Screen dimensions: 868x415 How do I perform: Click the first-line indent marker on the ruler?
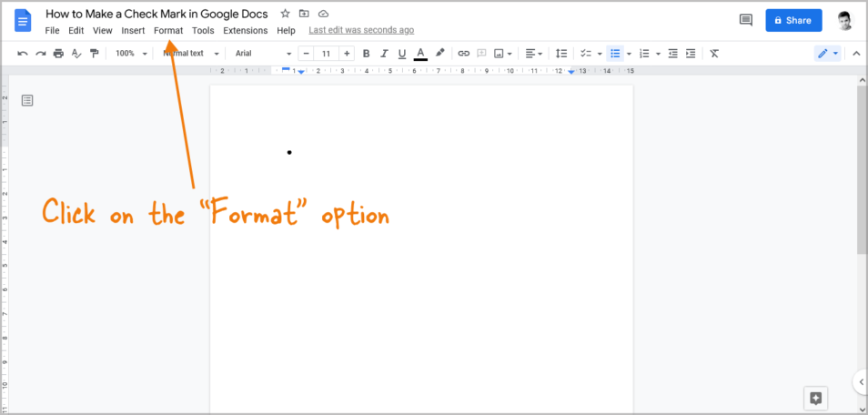[287, 68]
